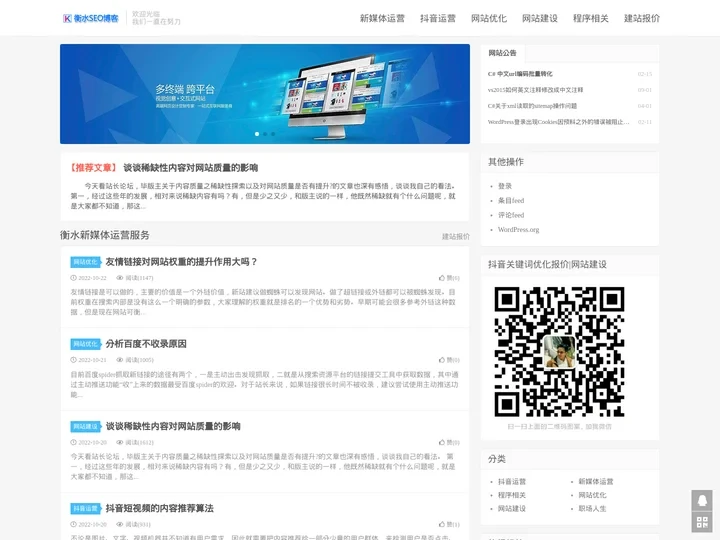Select the 网站公告 tab
Image resolution: width=720 pixels, height=540 pixels.
click(x=502, y=53)
